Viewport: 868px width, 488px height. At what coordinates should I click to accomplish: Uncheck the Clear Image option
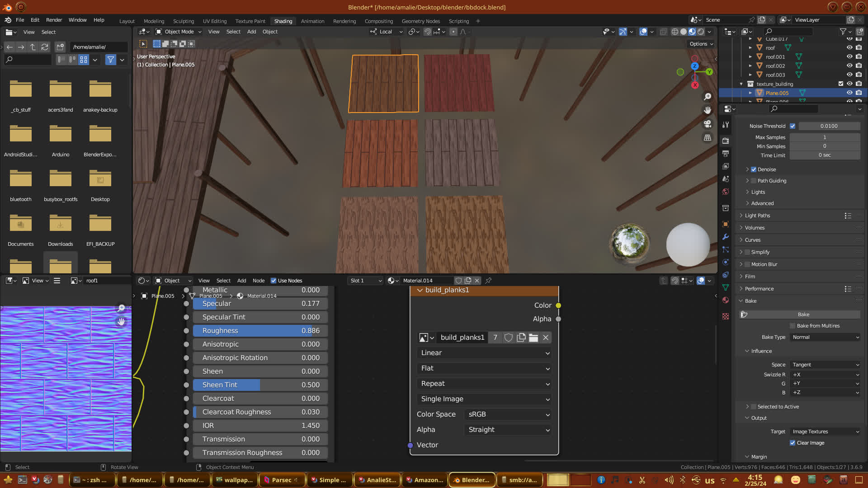[793, 443]
